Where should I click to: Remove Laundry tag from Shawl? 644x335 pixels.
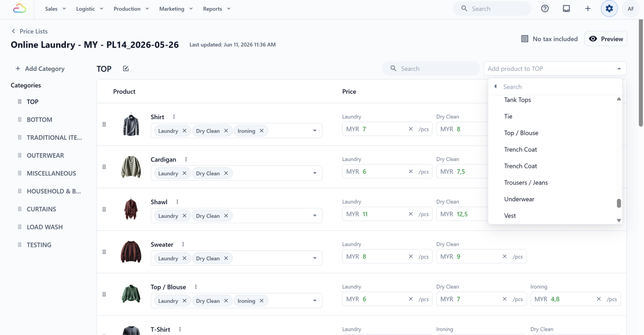coord(184,215)
